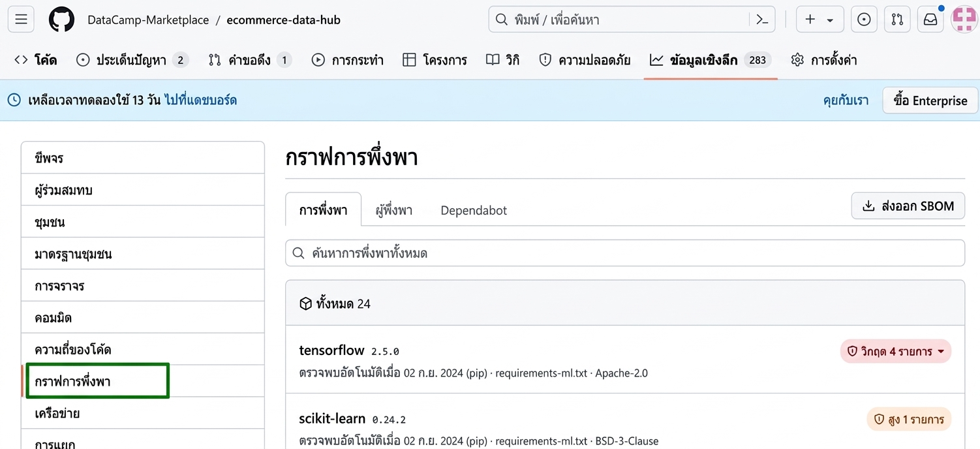Open the user avatar menu

point(964,20)
